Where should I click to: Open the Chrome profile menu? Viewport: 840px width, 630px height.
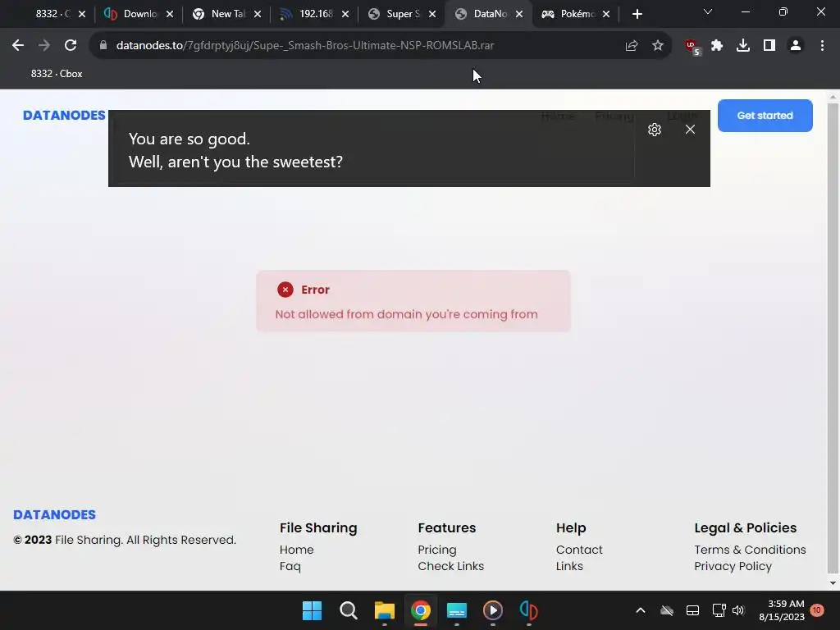(796, 46)
